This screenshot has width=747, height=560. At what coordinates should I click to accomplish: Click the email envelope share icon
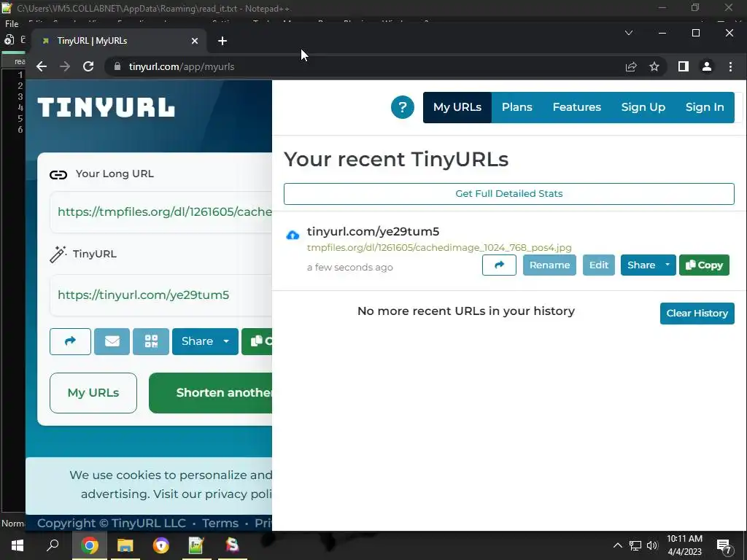(x=112, y=341)
